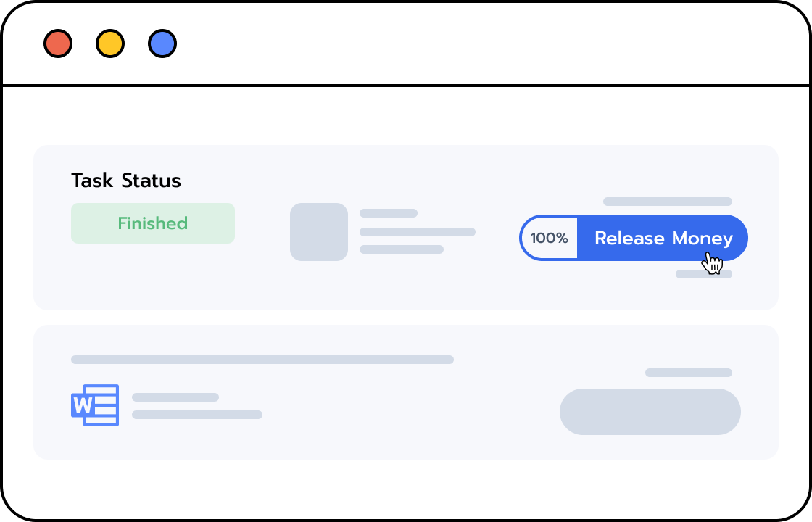Select the 100% progress indicator
812x522 pixels.
(x=549, y=238)
